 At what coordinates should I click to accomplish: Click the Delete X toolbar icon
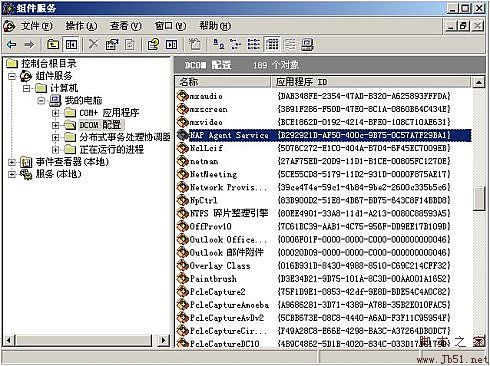(94, 44)
